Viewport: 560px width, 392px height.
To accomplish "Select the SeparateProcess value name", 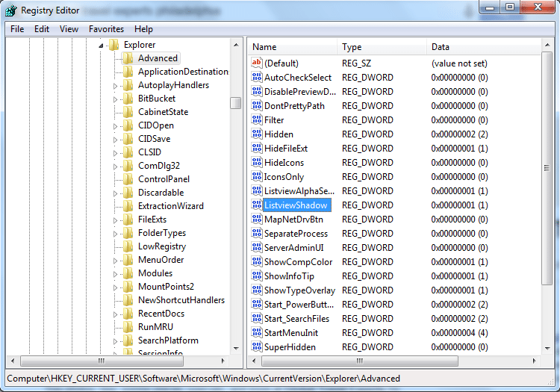I will click(296, 234).
